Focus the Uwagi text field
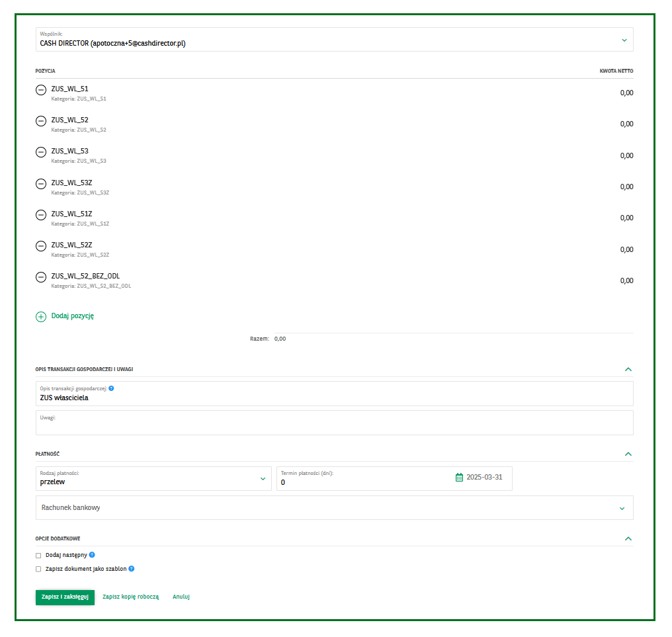 pos(334,423)
